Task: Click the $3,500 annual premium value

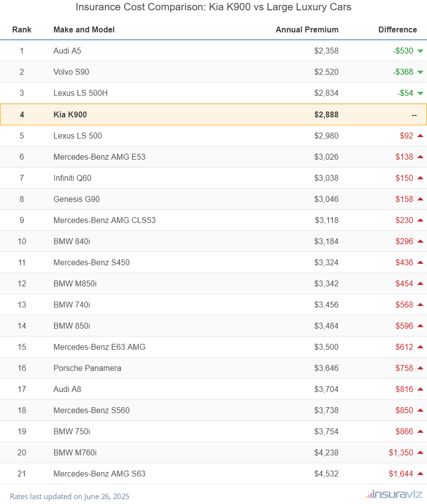Action: coord(326,347)
